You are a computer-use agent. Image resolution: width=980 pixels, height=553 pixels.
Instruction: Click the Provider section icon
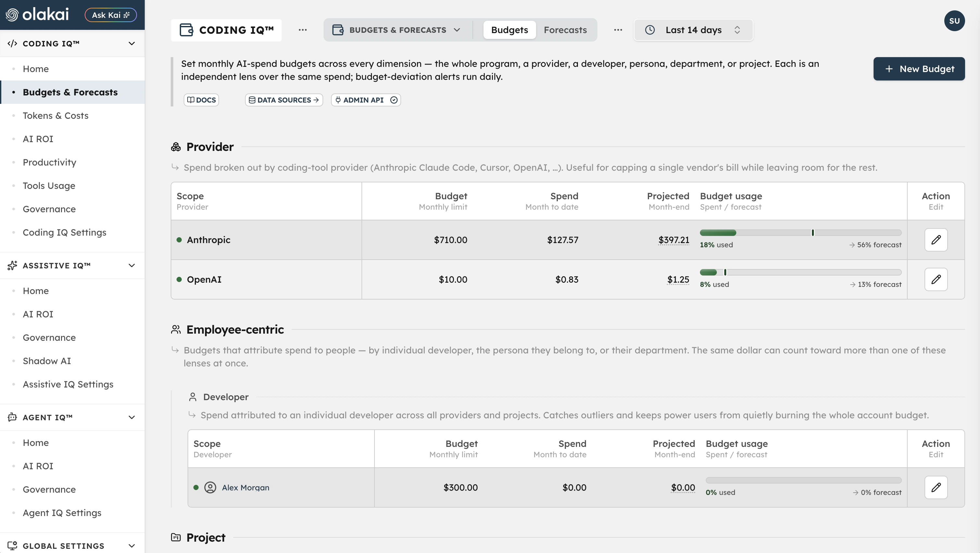coord(176,147)
